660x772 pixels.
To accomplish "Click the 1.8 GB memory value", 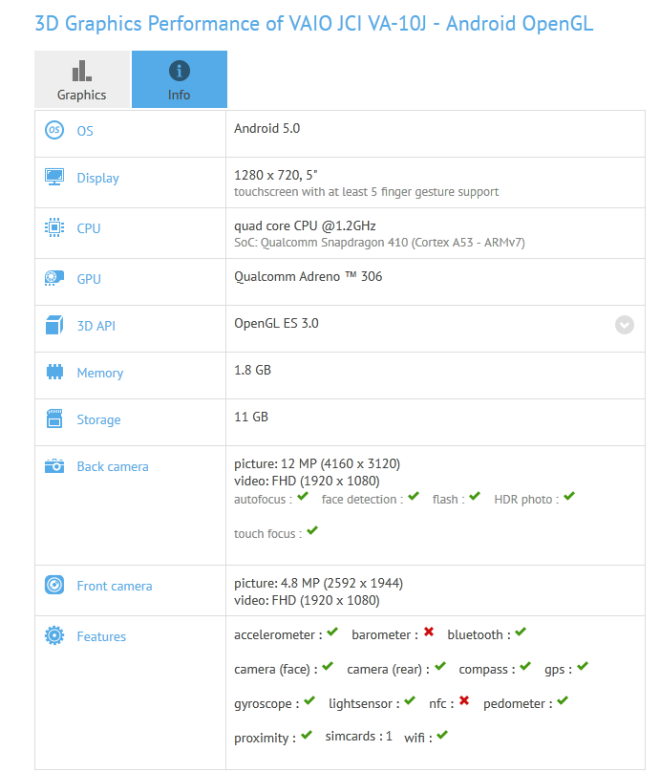I will tap(252, 370).
